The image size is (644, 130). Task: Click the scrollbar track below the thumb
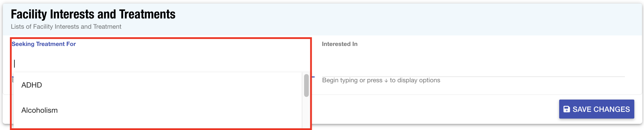pyautogui.click(x=306, y=113)
